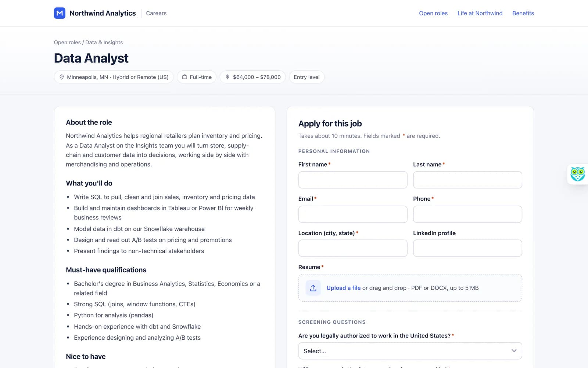Focus the Last name field

(x=467, y=180)
